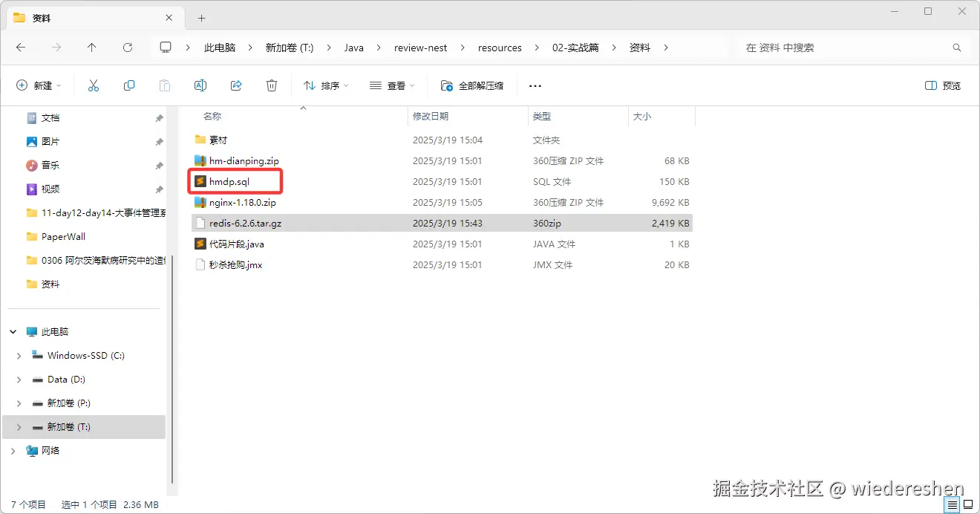Expand Windows-SSD (C:) in the sidebar tree
Image resolution: width=980 pixels, height=514 pixels.
(19, 355)
